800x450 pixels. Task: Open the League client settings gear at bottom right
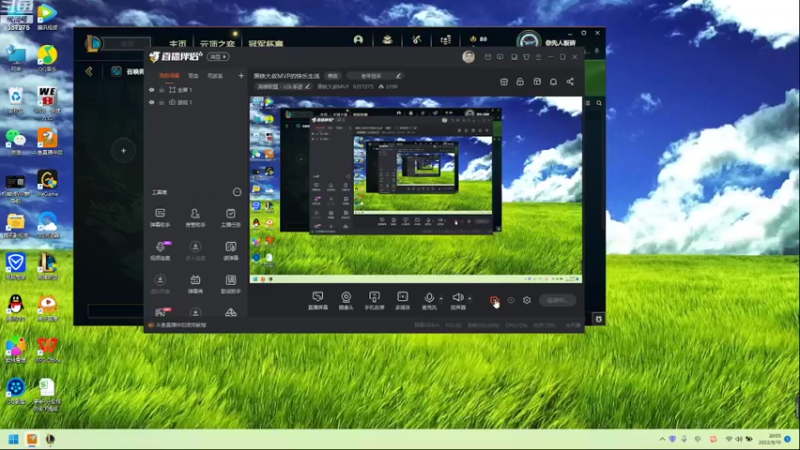coord(598,319)
